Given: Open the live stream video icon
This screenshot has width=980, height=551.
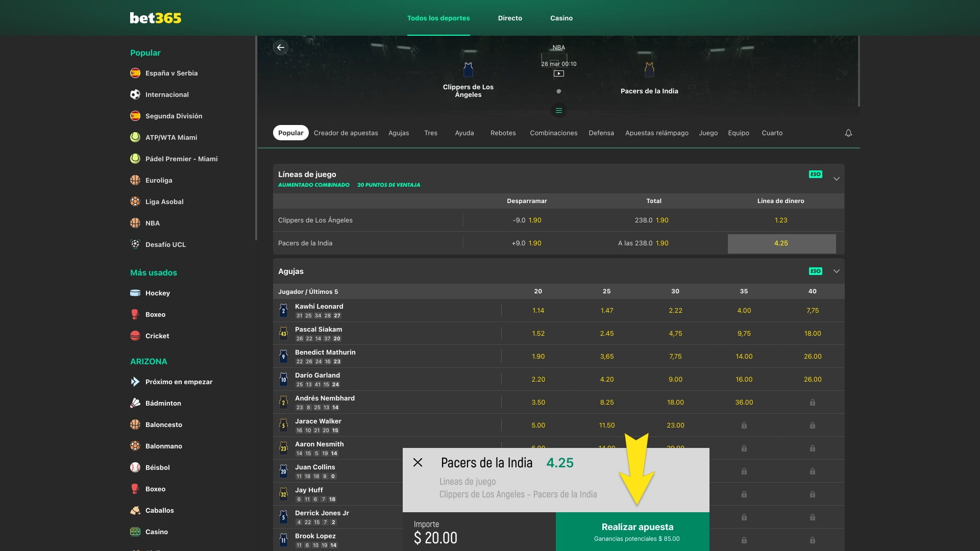Looking at the screenshot, I should [x=559, y=73].
